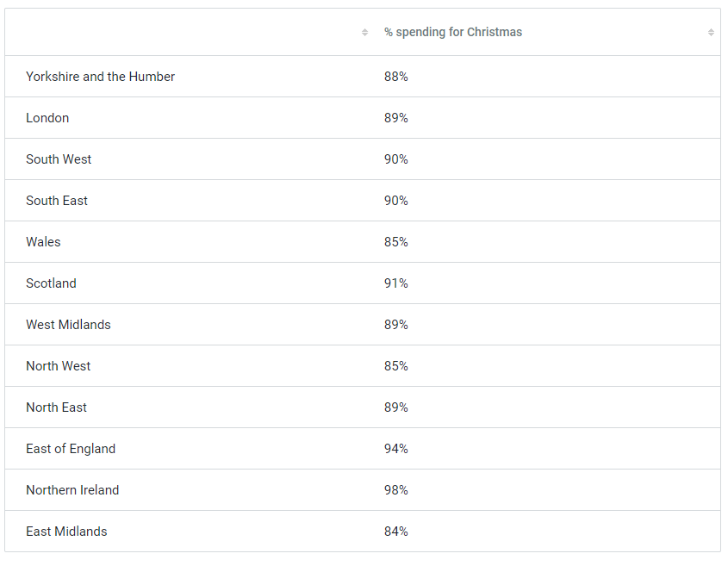Click the 88% value for Yorkshire
The width and height of the screenshot is (728, 566).
(x=396, y=77)
